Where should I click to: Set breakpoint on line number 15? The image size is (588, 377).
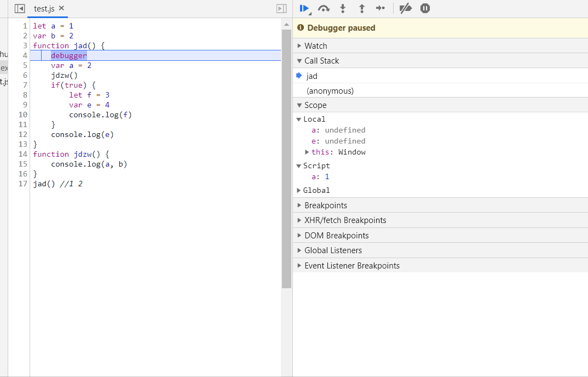[23, 164]
